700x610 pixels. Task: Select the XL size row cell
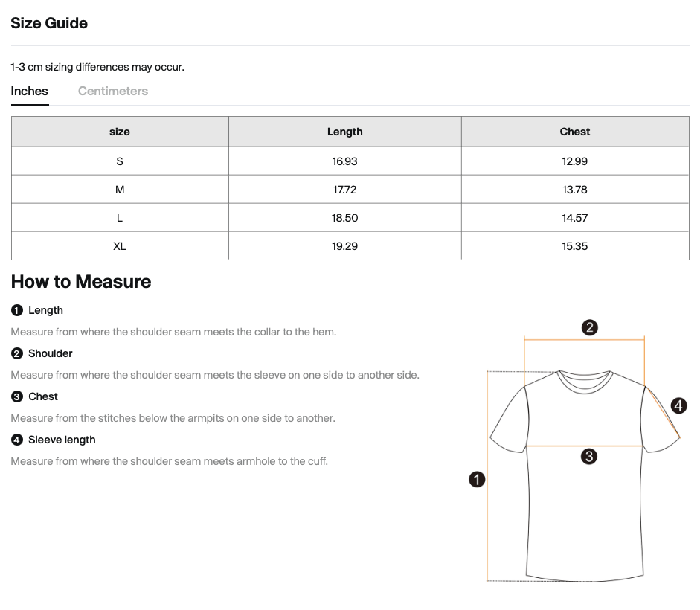[120, 246]
